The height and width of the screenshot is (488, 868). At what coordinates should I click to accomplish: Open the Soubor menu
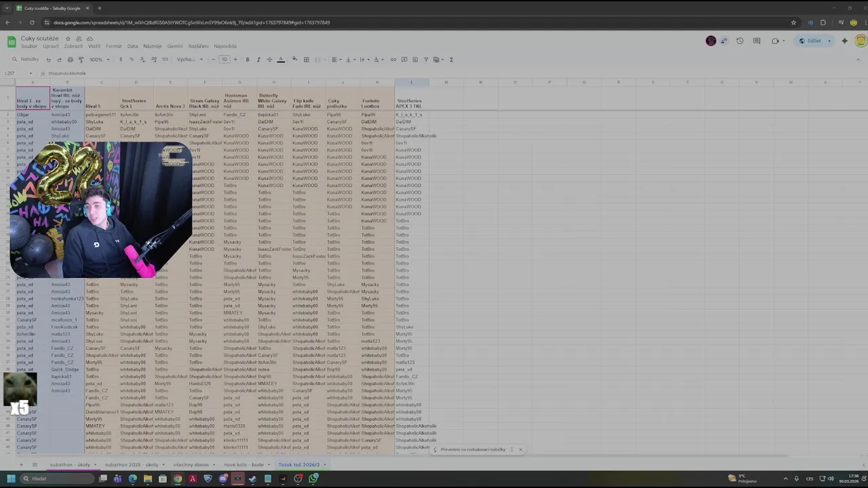pos(29,46)
